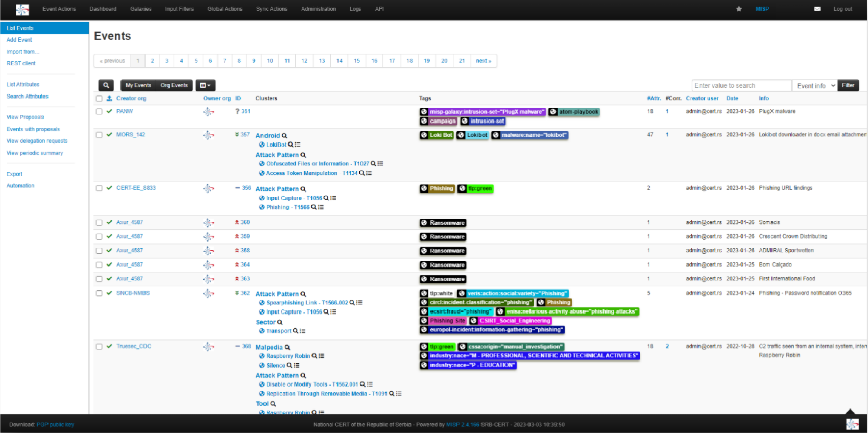Viewport: 868px width, 433px height.
Task: Click the search icon next to Transport
Action: 296,331
